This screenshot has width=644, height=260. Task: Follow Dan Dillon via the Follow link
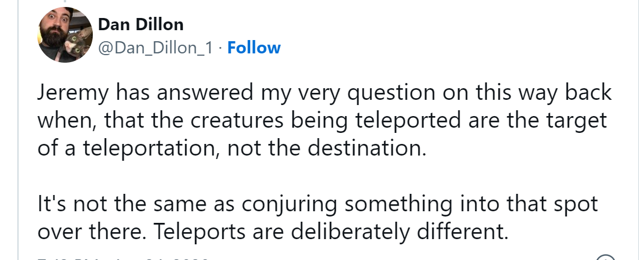coord(254,48)
